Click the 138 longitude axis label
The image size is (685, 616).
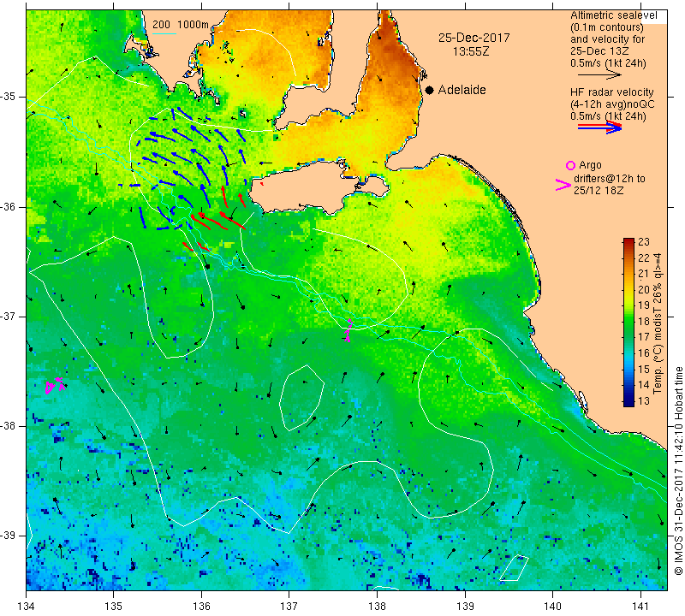[377, 606]
